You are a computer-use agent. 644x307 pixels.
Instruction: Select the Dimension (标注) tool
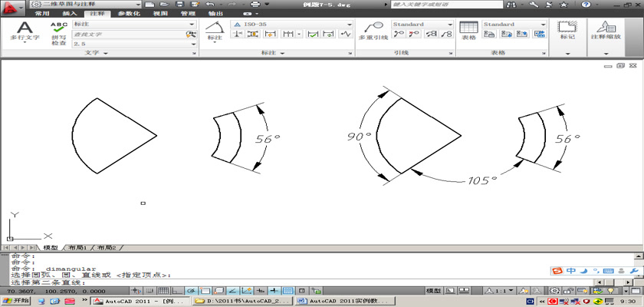point(215,31)
